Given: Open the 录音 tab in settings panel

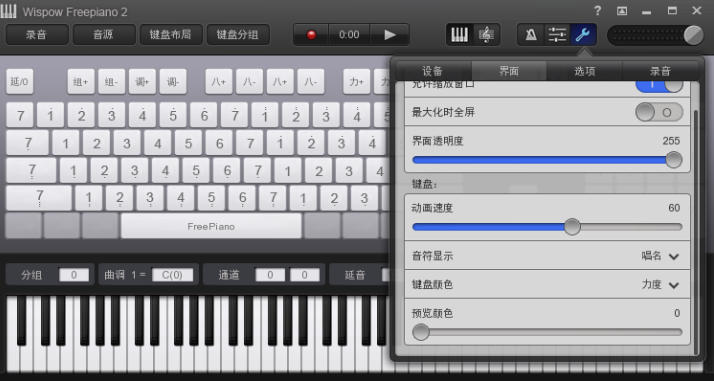Looking at the screenshot, I should click(x=660, y=71).
